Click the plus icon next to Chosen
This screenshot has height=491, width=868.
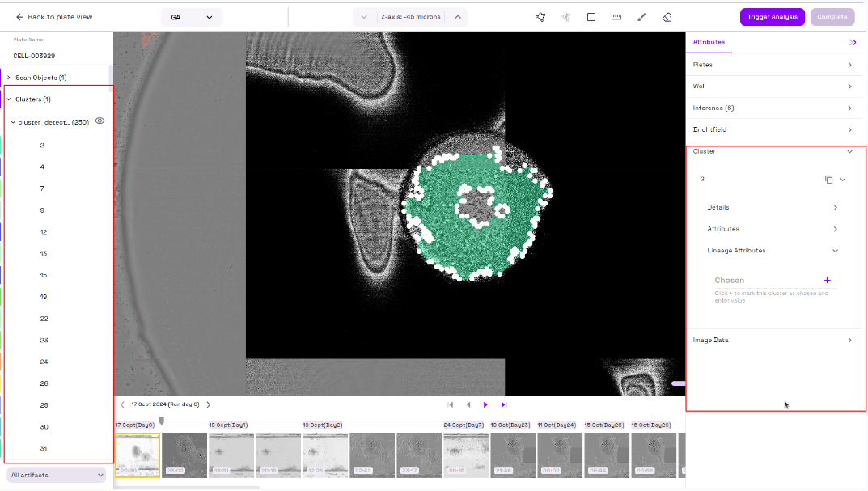[827, 280]
